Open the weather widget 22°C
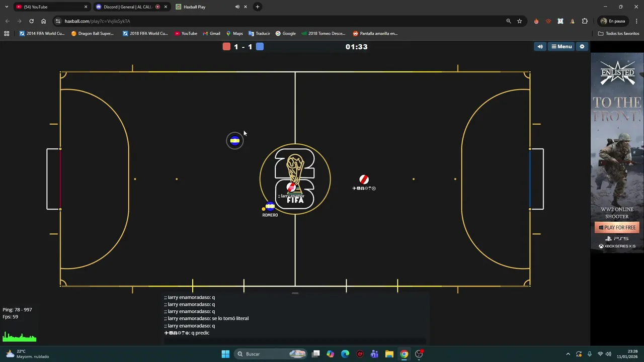 pos(28,354)
